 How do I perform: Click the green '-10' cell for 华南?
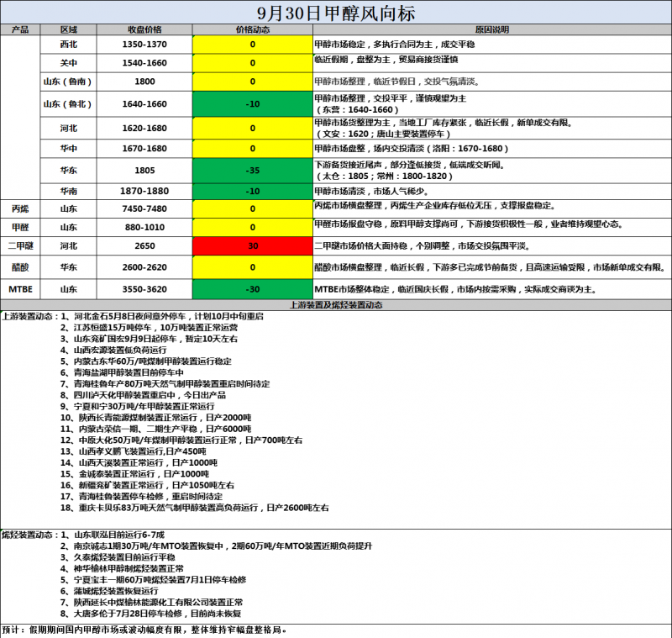pyautogui.click(x=253, y=191)
